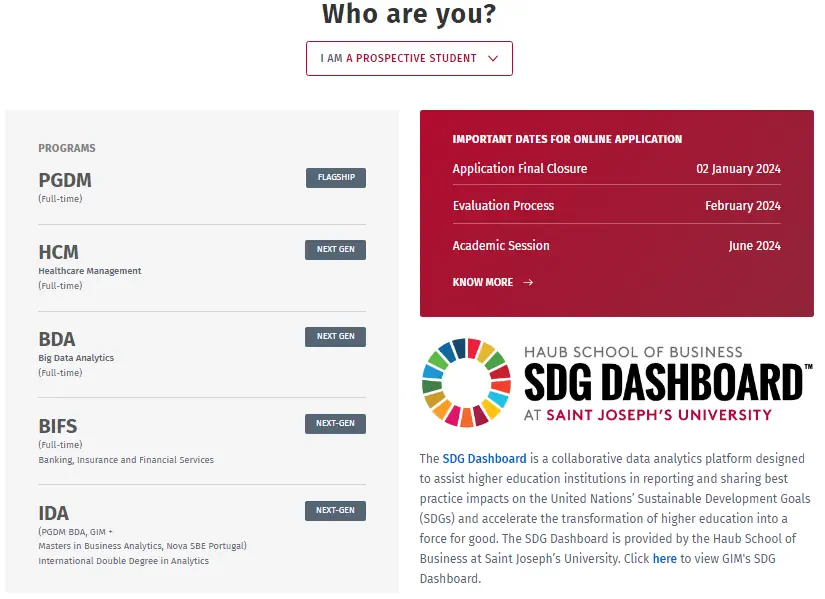
Task: Click the chevron arrow in the student dropdown
Action: 493,58
